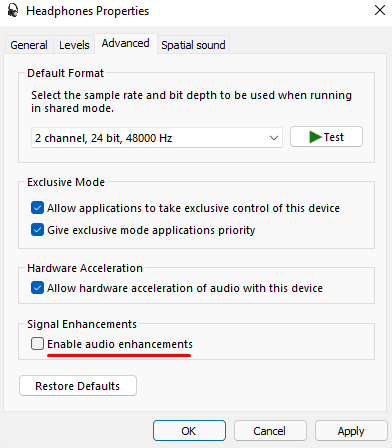This screenshot has width=392, height=448.
Task: Click the Cancel button
Action: pos(270,431)
